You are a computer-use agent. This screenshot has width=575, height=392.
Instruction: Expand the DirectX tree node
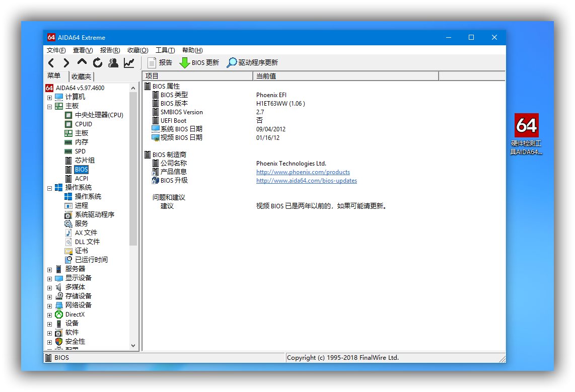(49, 315)
